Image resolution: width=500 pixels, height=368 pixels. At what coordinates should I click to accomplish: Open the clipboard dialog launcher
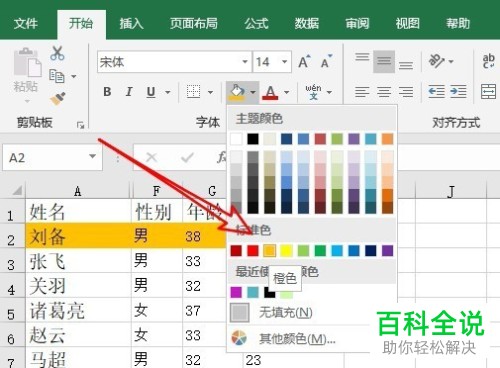coord(80,125)
